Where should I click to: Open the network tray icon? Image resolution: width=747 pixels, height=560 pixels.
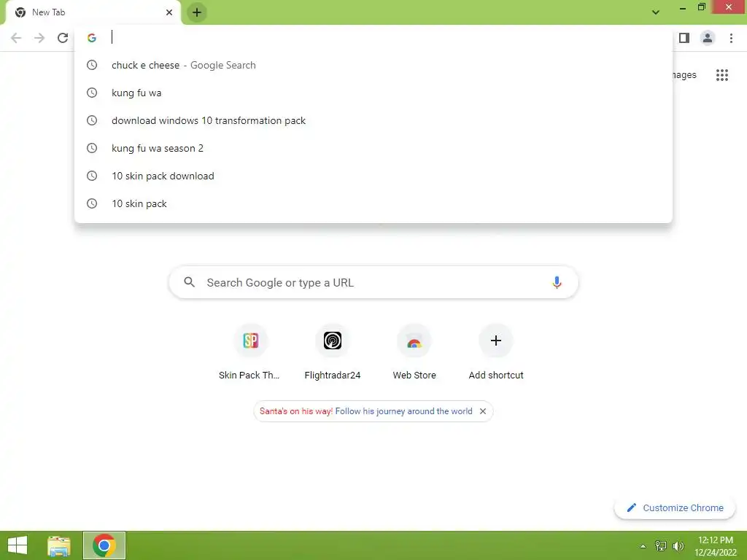pos(661,546)
